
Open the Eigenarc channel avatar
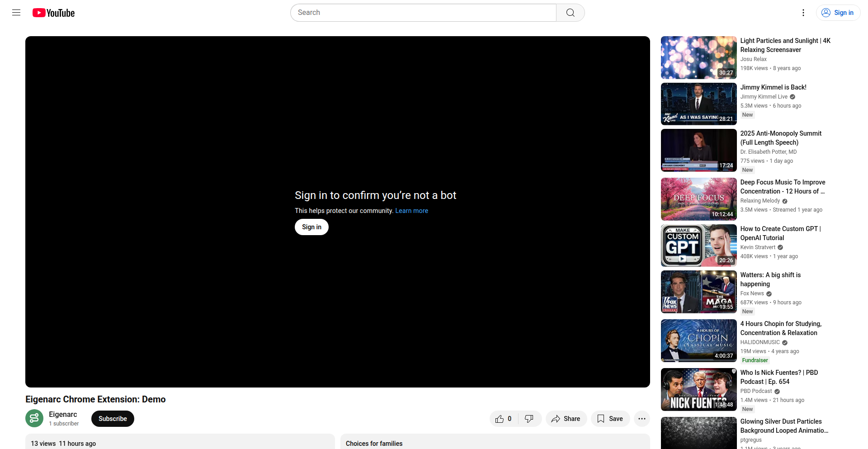[34, 419]
